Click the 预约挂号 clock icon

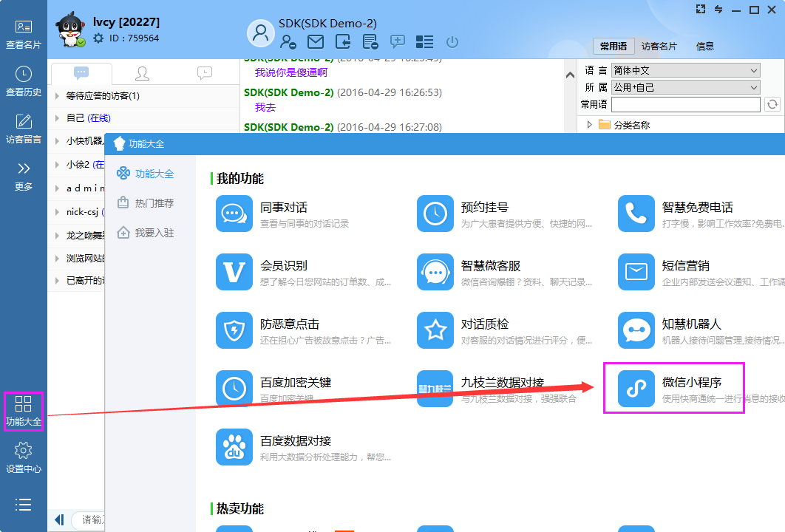(435, 214)
